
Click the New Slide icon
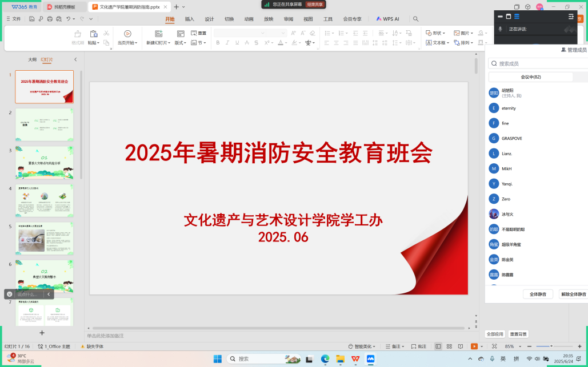[x=159, y=34]
